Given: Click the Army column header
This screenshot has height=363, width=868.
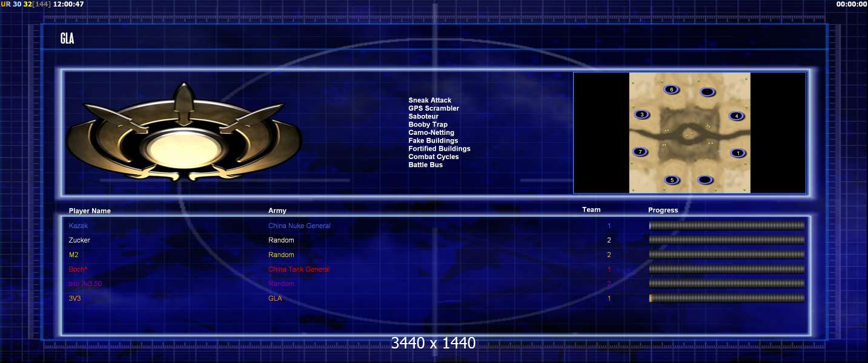Looking at the screenshot, I should pyautogui.click(x=277, y=211).
